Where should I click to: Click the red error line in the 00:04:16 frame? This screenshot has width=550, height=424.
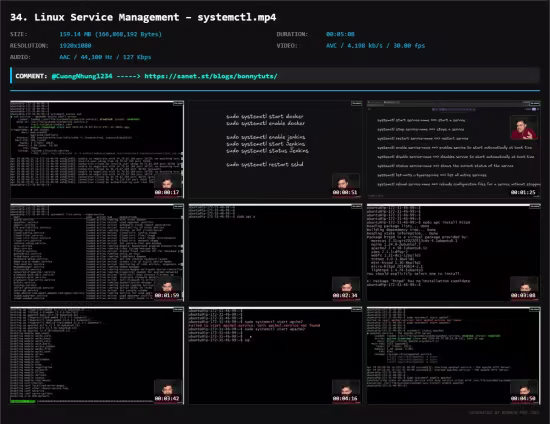(x=254, y=325)
